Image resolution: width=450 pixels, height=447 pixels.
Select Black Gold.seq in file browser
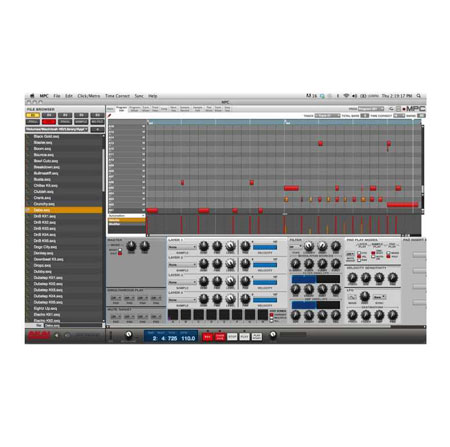point(46,137)
